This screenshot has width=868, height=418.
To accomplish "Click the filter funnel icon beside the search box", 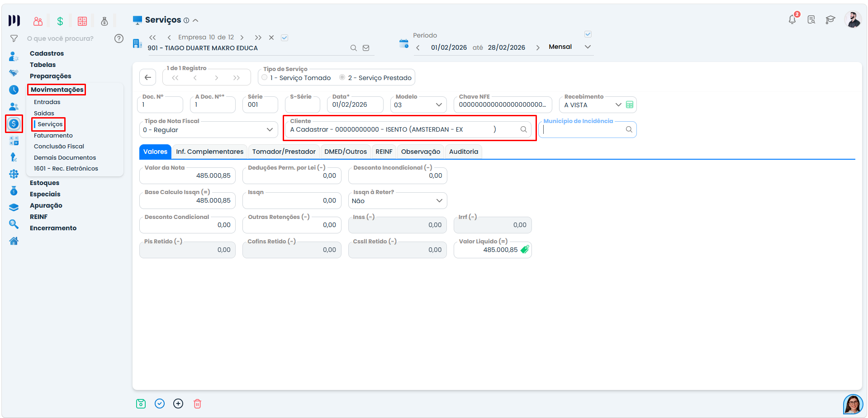I will pyautogui.click(x=14, y=38).
